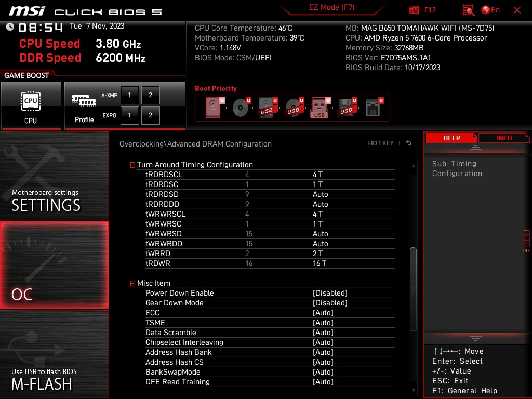The height and width of the screenshot is (399, 532).
Task: Edit the tRDRDSD Auto value field
Action: (320, 194)
